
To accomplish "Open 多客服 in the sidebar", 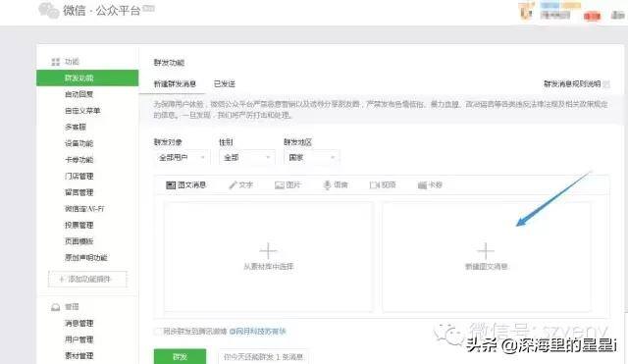I will 76,127.
